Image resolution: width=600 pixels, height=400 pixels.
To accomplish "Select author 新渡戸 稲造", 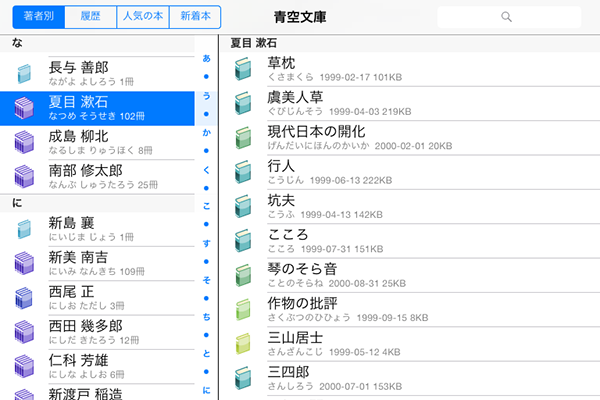I will [97, 392].
